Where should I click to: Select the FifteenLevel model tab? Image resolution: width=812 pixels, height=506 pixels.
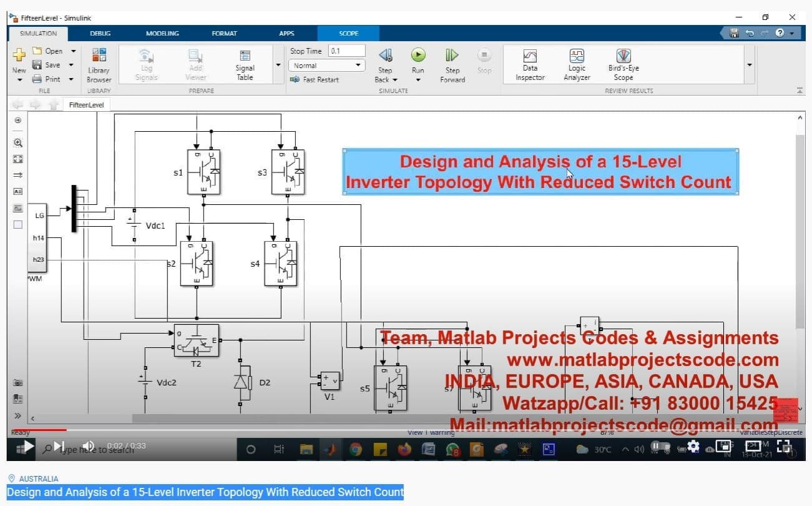point(86,105)
